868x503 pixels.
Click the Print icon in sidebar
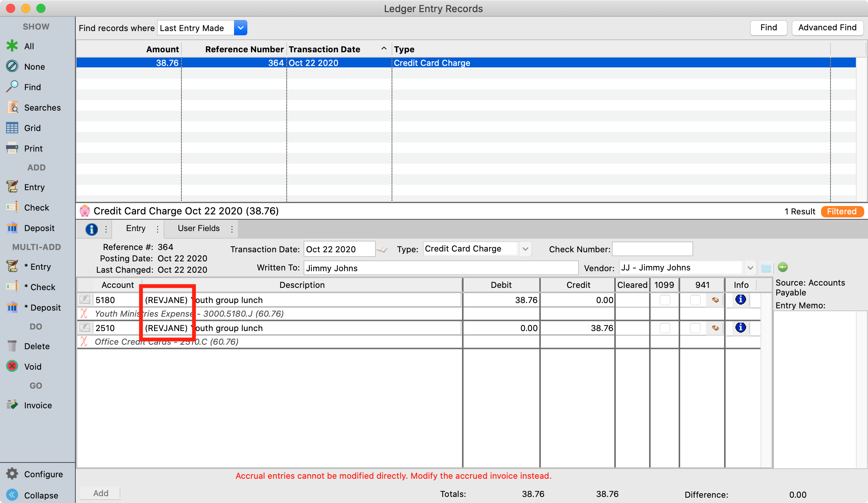pos(12,148)
